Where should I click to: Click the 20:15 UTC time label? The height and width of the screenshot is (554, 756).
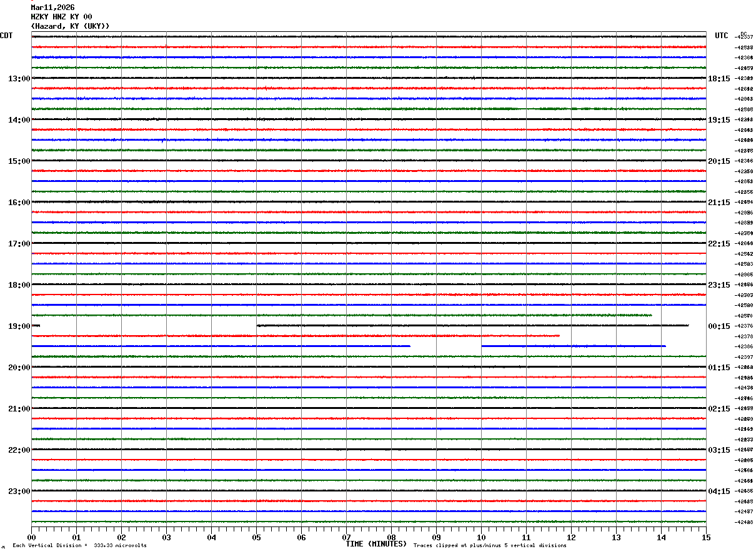[719, 161]
